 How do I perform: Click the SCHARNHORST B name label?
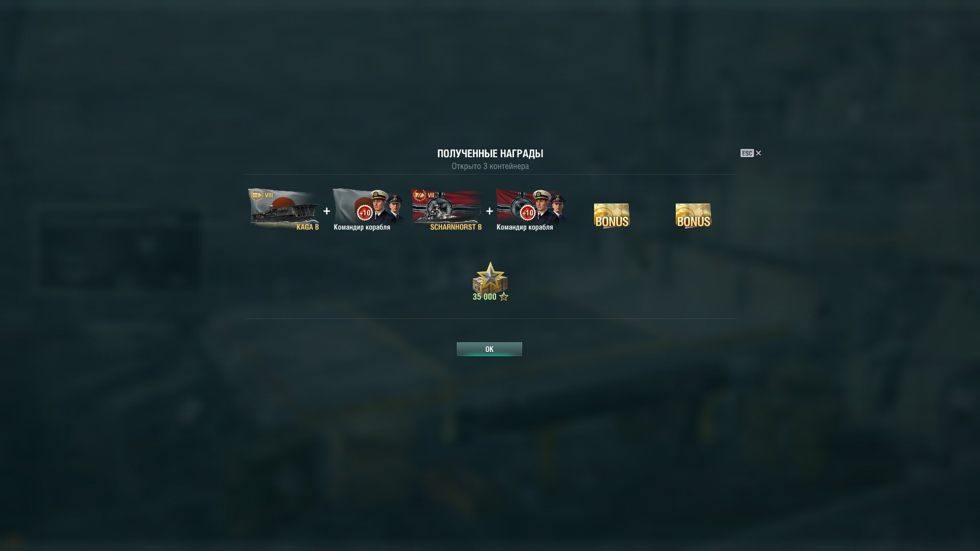coord(456,227)
